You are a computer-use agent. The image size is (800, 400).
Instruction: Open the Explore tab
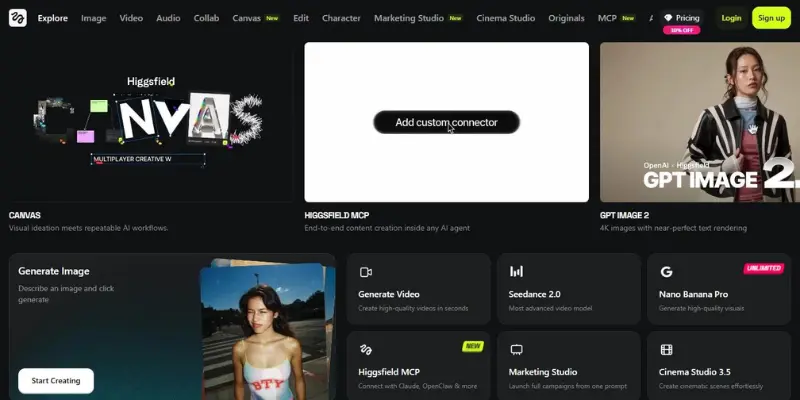pyautogui.click(x=53, y=18)
